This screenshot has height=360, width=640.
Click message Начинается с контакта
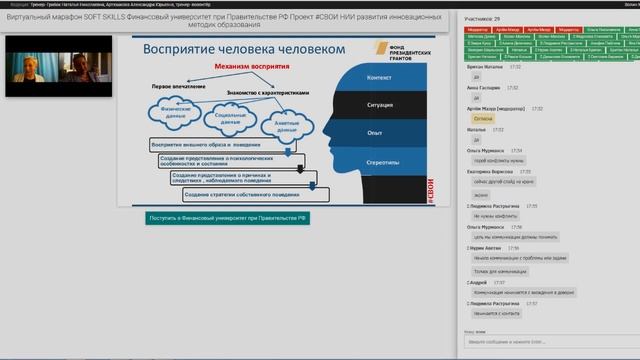point(496,314)
